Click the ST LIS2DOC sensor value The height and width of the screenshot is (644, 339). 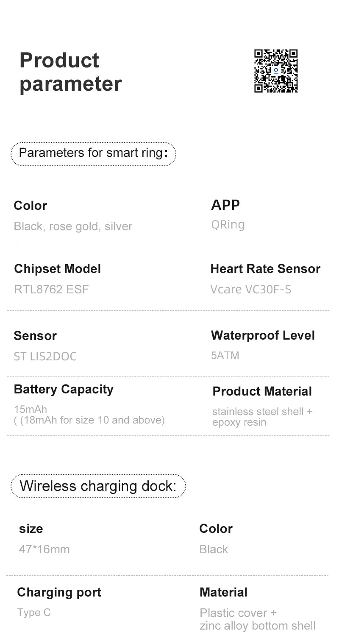pyautogui.click(x=45, y=357)
